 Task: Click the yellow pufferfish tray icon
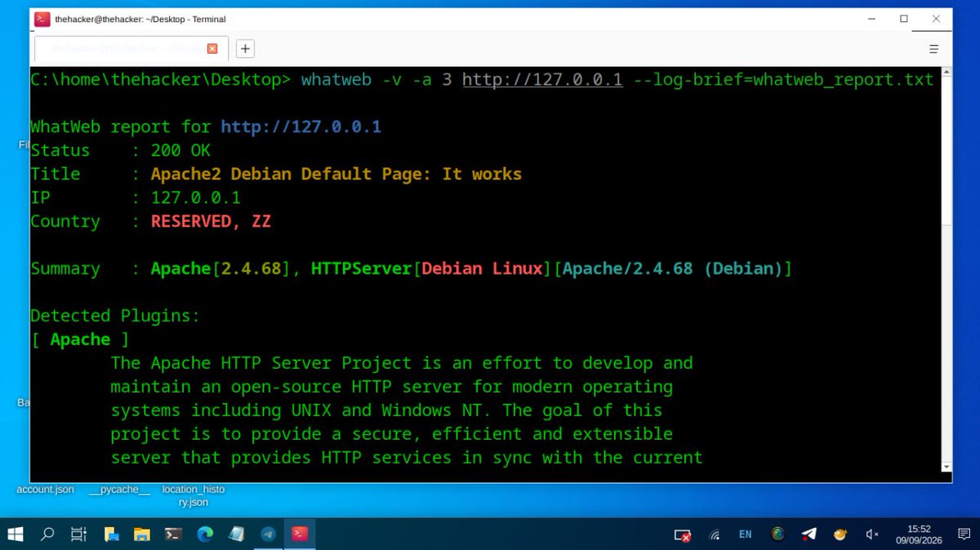[x=840, y=534]
